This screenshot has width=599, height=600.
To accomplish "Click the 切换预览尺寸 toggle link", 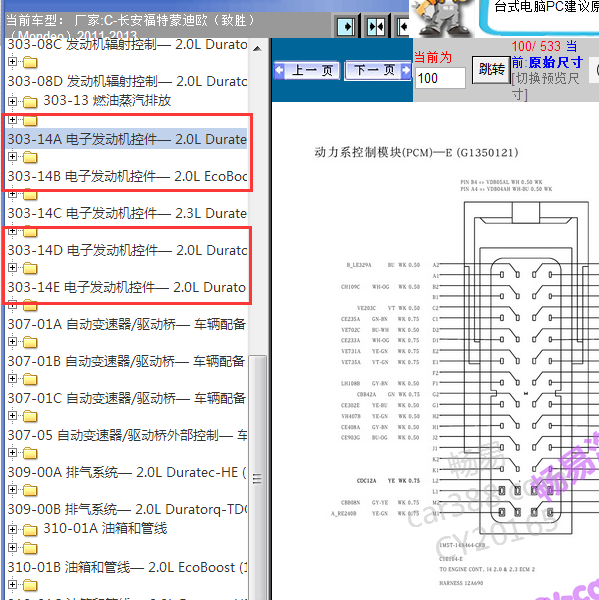I will click(545, 86).
